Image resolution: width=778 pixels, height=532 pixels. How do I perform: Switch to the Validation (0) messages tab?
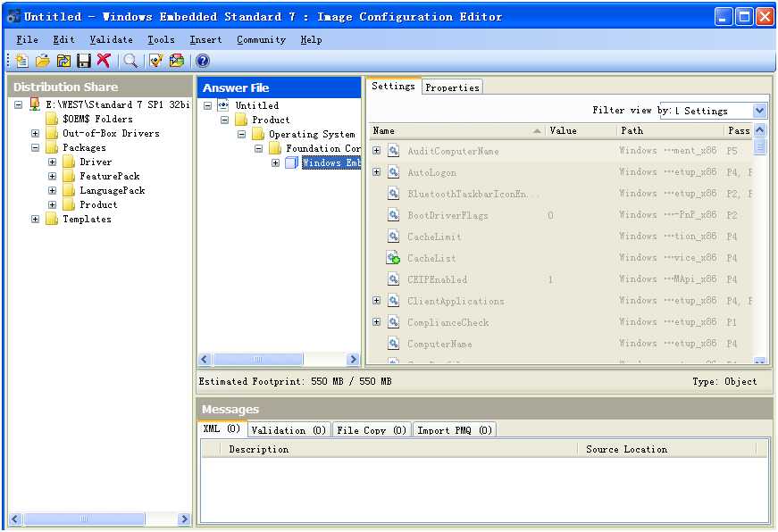(x=289, y=430)
